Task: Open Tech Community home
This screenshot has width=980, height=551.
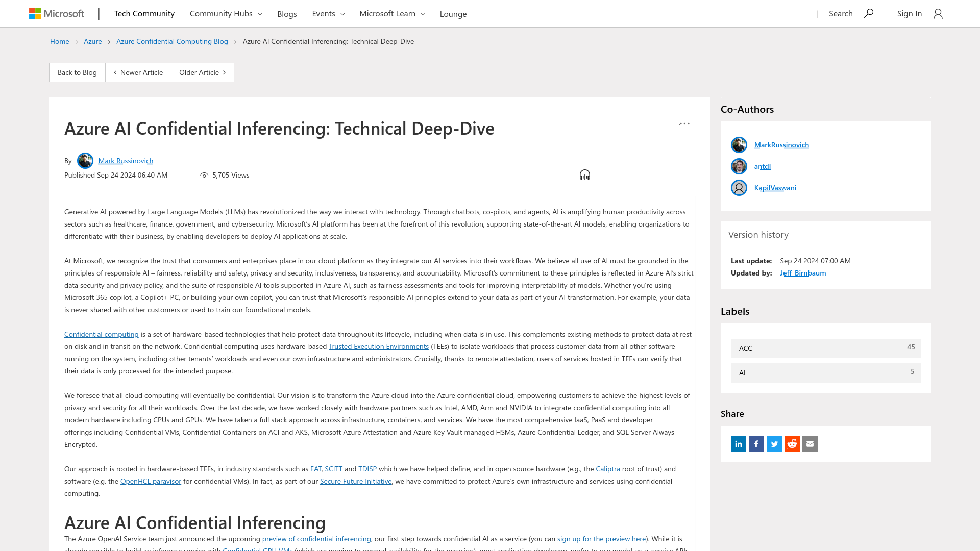Action: click(x=144, y=14)
